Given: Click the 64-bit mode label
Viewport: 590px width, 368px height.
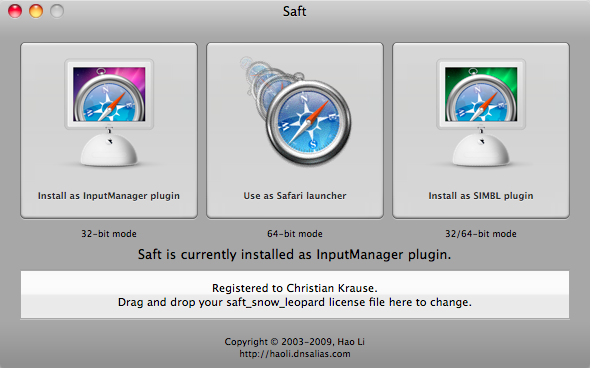Looking at the screenshot, I should 295,234.
